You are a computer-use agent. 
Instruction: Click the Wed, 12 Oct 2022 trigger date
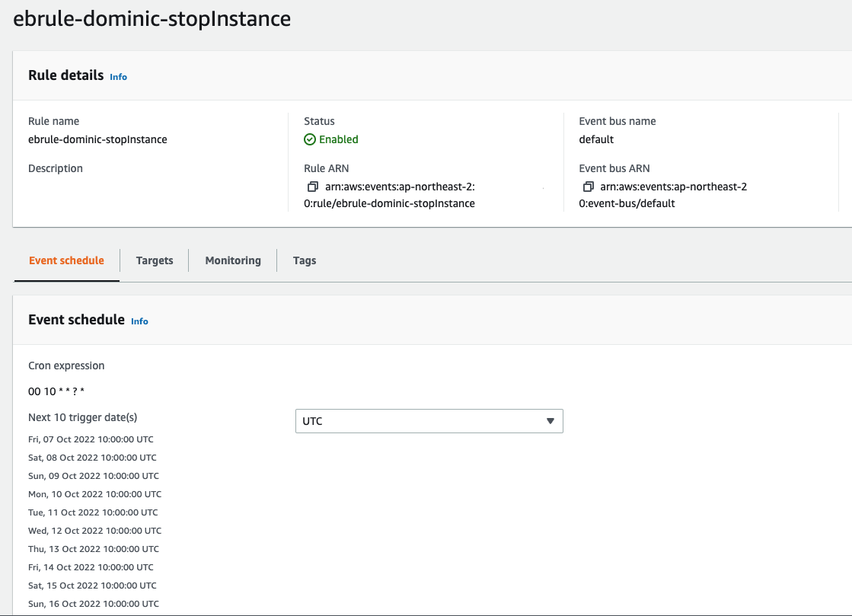coord(94,531)
